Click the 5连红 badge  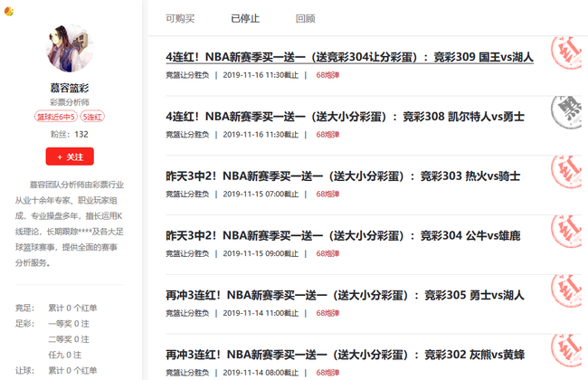coord(92,117)
